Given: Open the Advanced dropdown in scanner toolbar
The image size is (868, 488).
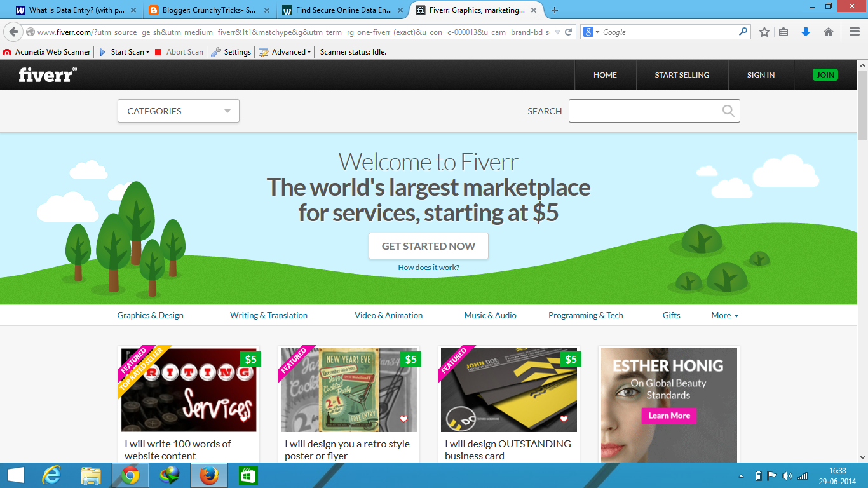Looking at the screenshot, I should pos(285,52).
